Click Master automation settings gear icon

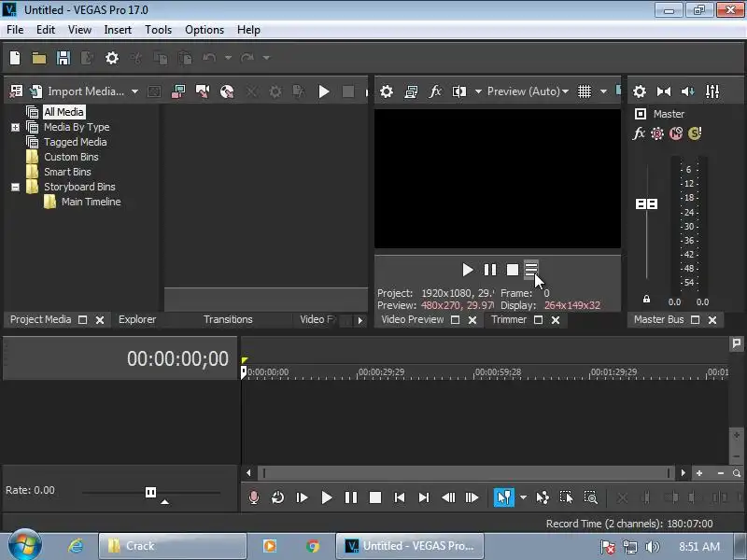tap(657, 133)
